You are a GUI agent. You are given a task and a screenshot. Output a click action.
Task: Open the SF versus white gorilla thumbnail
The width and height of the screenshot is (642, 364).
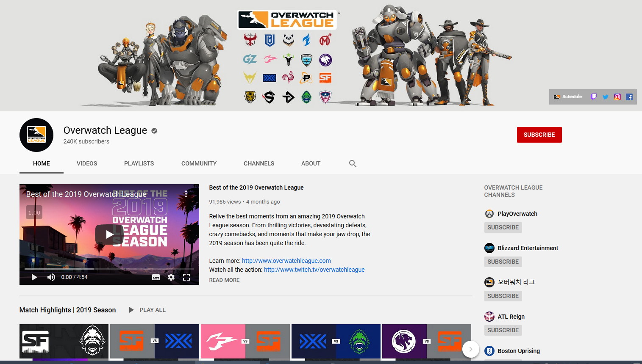click(64, 342)
